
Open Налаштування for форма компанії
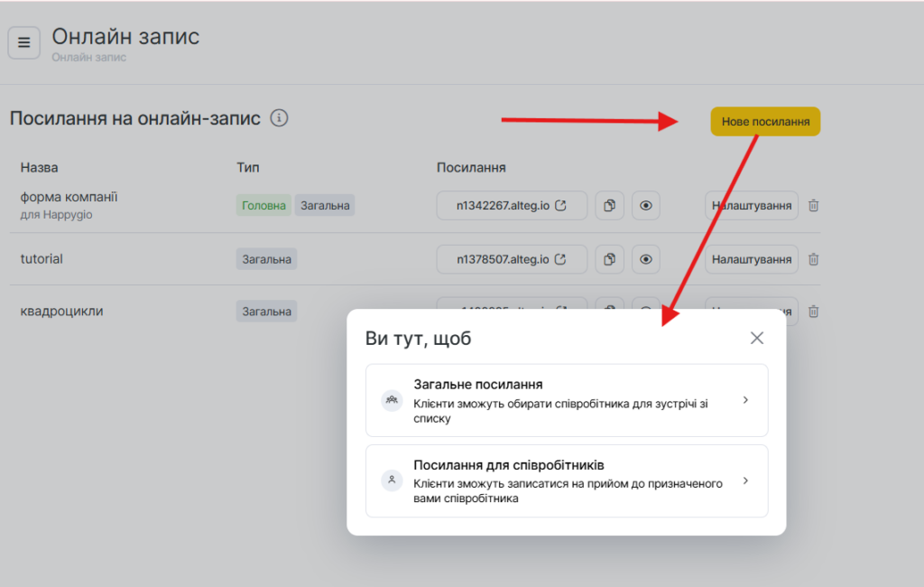(x=752, y=206)
